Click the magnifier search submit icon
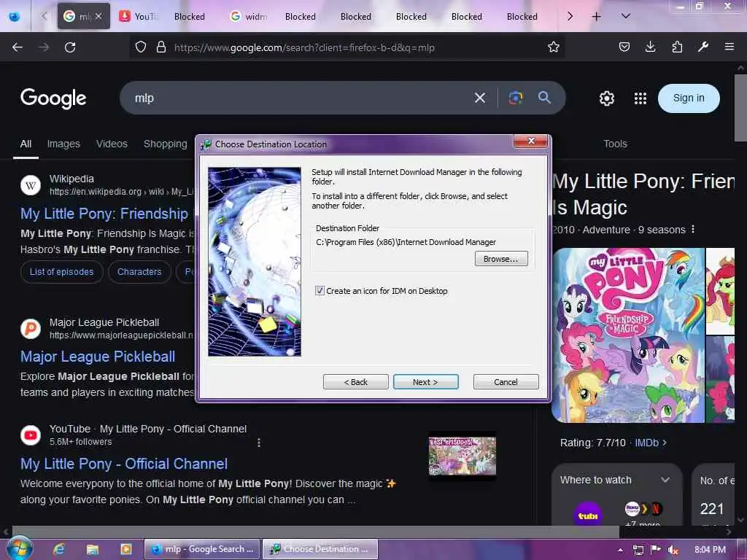Image resolution: width=747 pixels, height=560 pixels. pos(544,98)
